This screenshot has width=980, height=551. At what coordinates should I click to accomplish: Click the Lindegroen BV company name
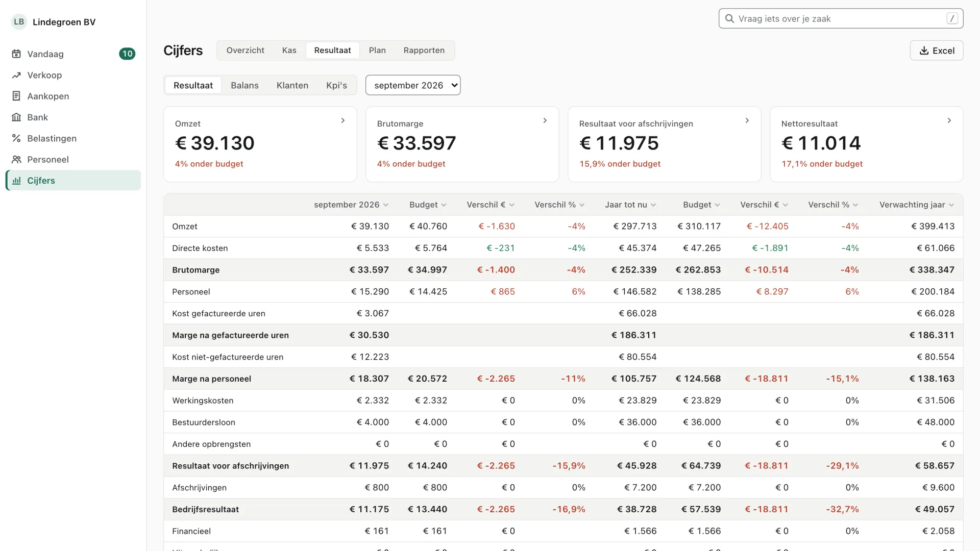click(x=64, y=22)
